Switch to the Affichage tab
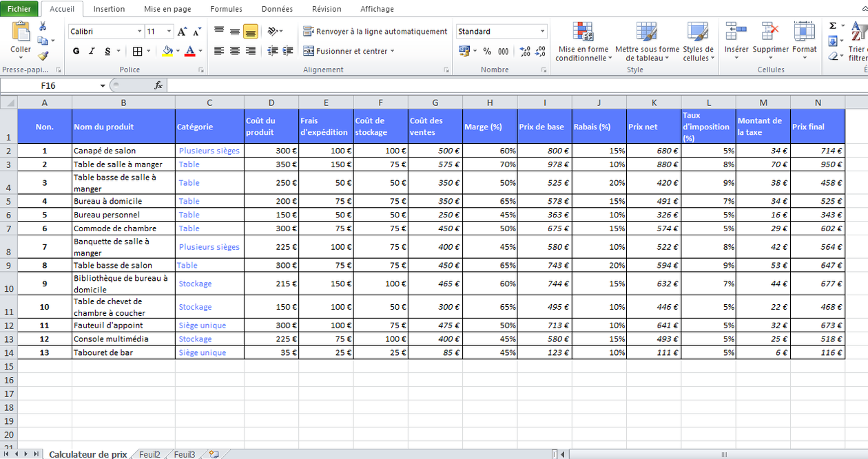Image resolution: width=868 pixels, height=459 pixels. click(378, 9)
